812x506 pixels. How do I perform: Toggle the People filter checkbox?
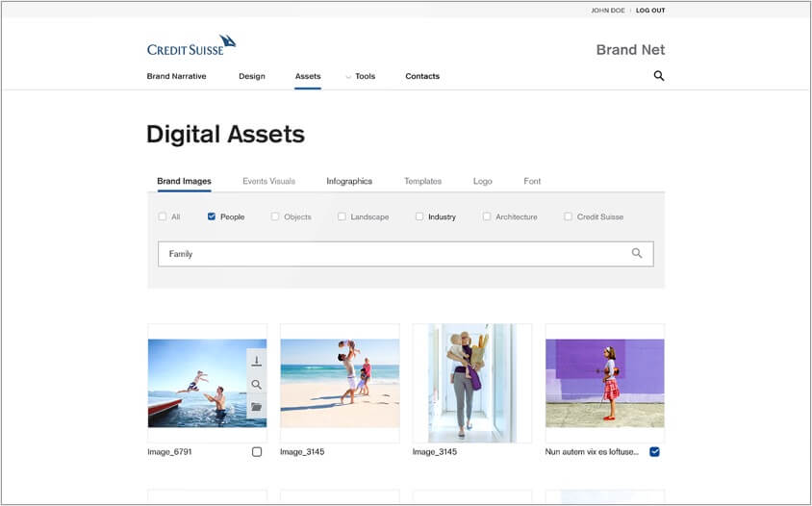[x=212, y=216]
